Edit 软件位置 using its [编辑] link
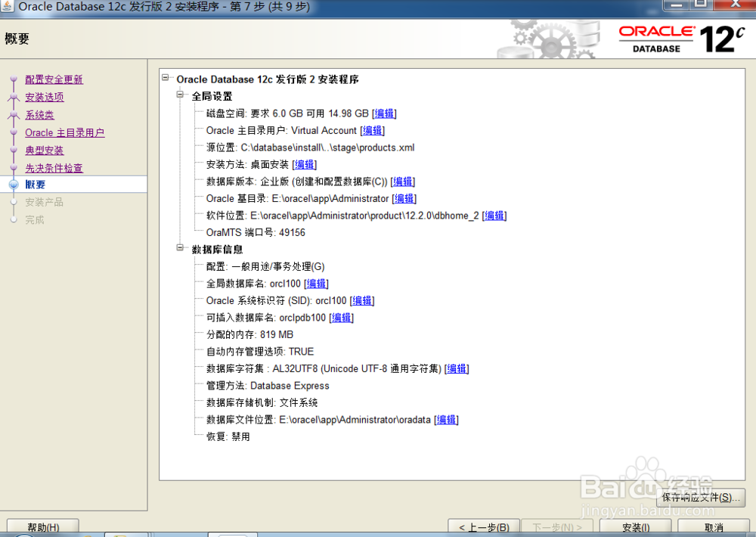This screenshot has width=756, height=537. (494, 215)
